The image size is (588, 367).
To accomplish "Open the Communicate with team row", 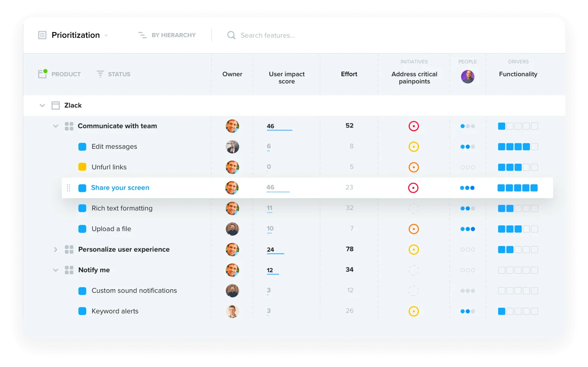I will (118, 126).
